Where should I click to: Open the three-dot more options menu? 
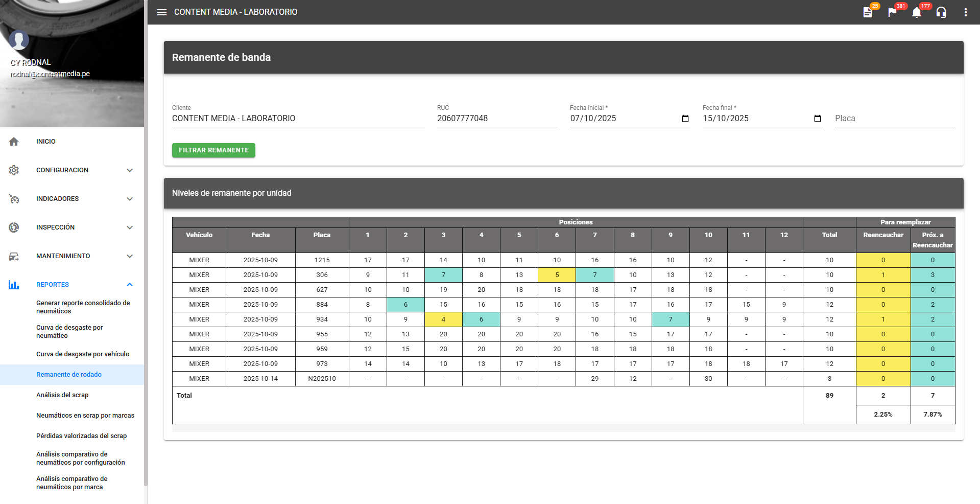pyautogui.click(x=965, y=12)
